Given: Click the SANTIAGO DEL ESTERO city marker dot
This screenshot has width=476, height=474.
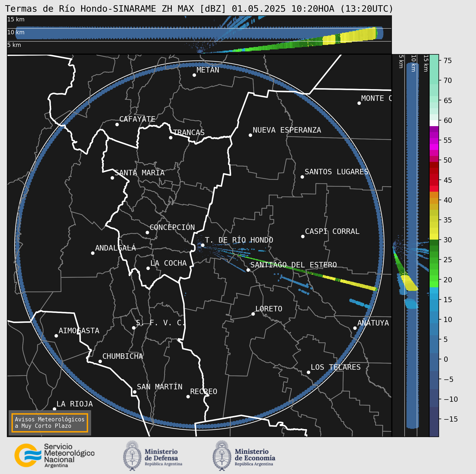Looking at the screenshot, I should tap(248, 270).
